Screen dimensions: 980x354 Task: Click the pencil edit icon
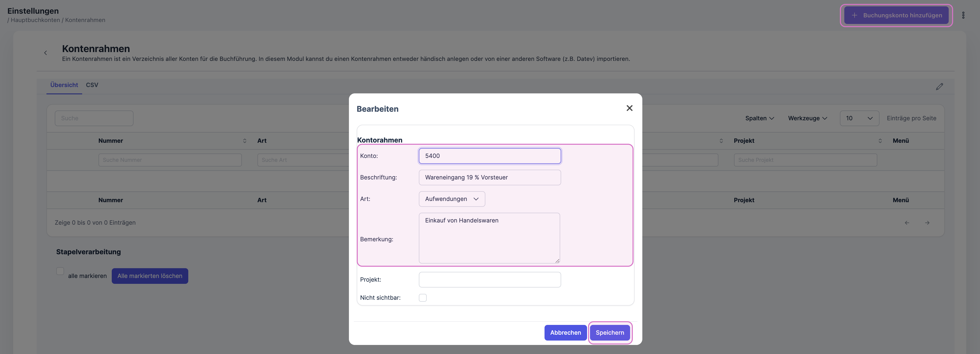(x=939, y=87)
